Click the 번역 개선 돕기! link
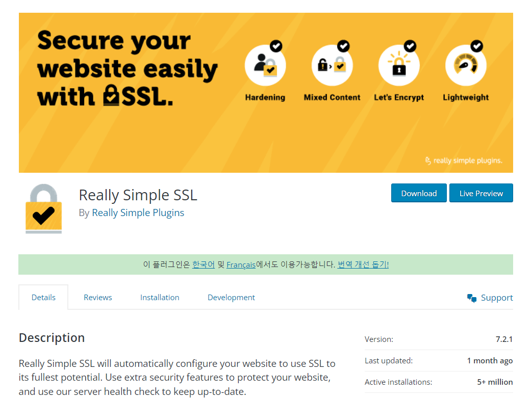Image resolution: width=532 pixels, height=398 pixels. click(x=363, y=264)
